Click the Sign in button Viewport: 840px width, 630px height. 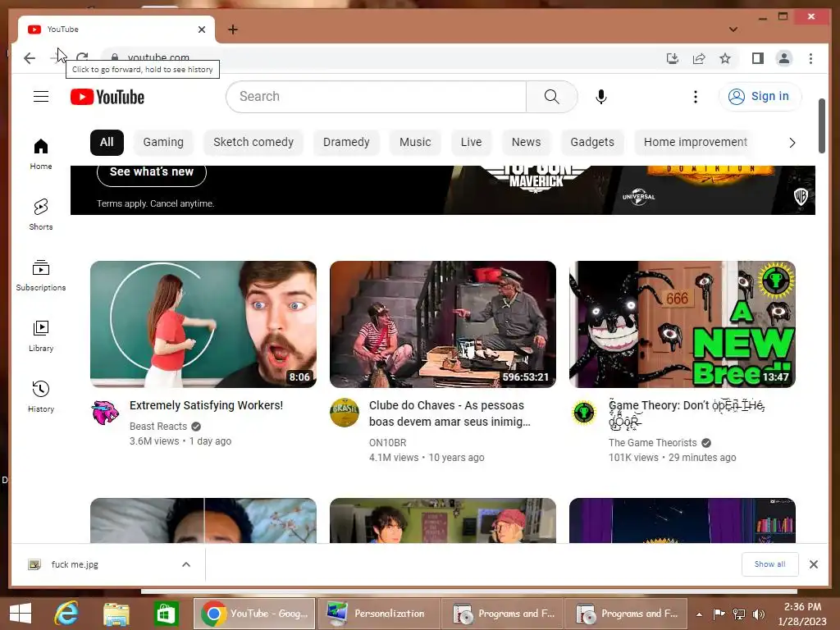pos(760,97)
